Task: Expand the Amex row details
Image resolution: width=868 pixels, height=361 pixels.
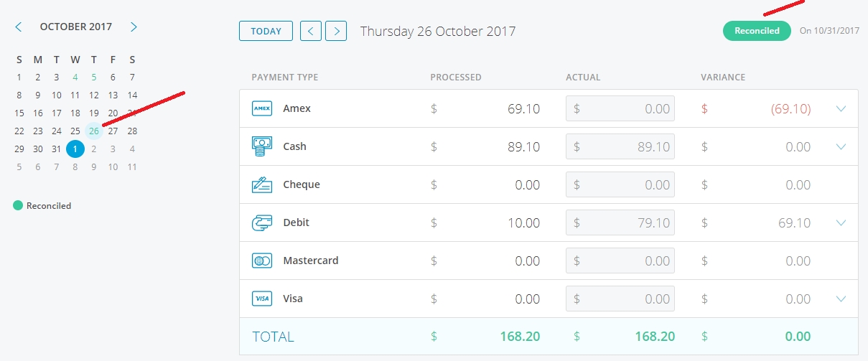Action: (x=841, y=108)
